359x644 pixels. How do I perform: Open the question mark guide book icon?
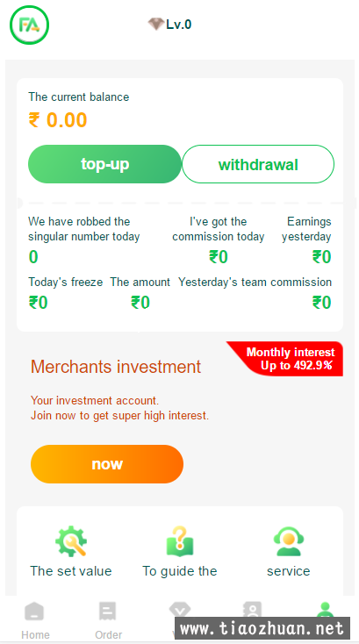pos(179,541)
